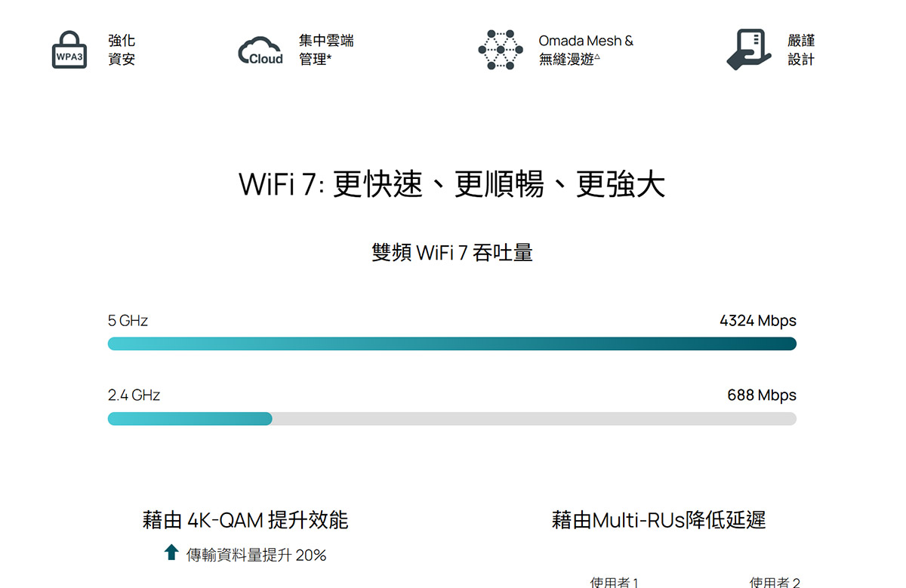The image size is (906, 588).
Task: Click the 藉由 4K-QAM 提升效能 heading
Action: click(x=245, y=520)
